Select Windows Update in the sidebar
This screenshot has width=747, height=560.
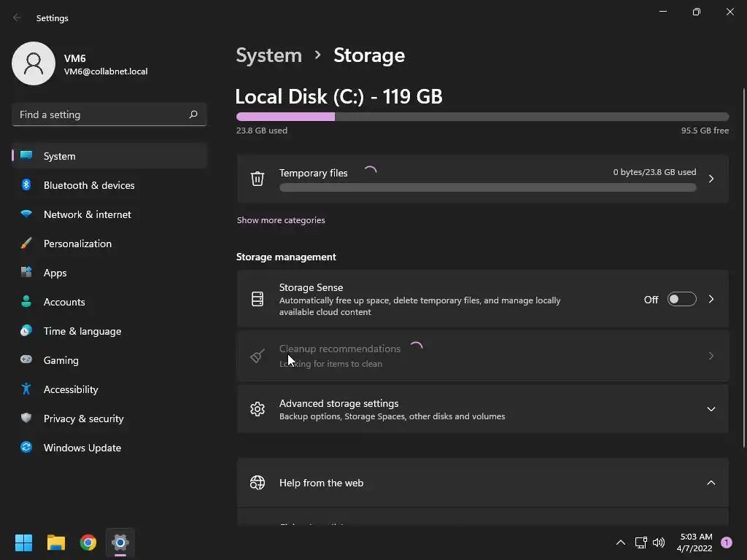point(82,448)
